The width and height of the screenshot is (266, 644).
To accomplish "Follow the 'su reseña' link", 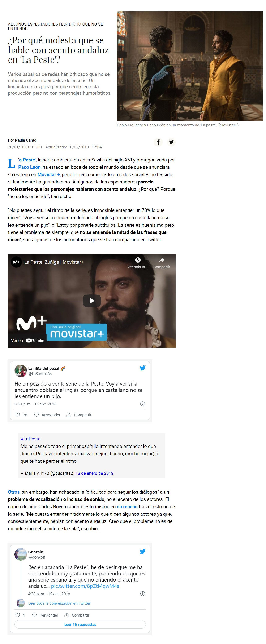I will [x=127, y=507].
